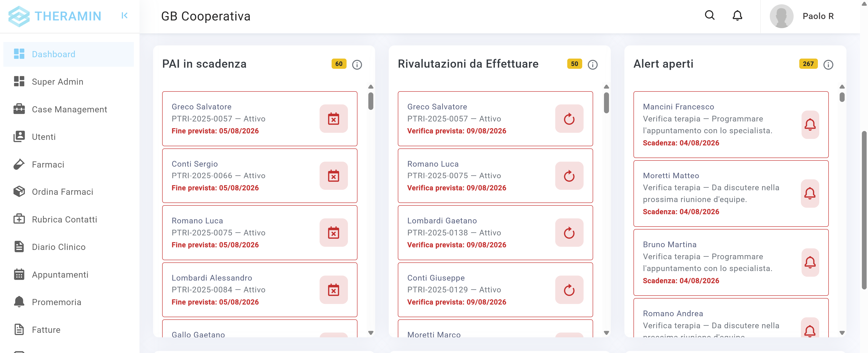This screenshot has width=868, height=353.
Task: Click refresh icon for Lombardi Gaetano
Action: [x=569, y=233]
